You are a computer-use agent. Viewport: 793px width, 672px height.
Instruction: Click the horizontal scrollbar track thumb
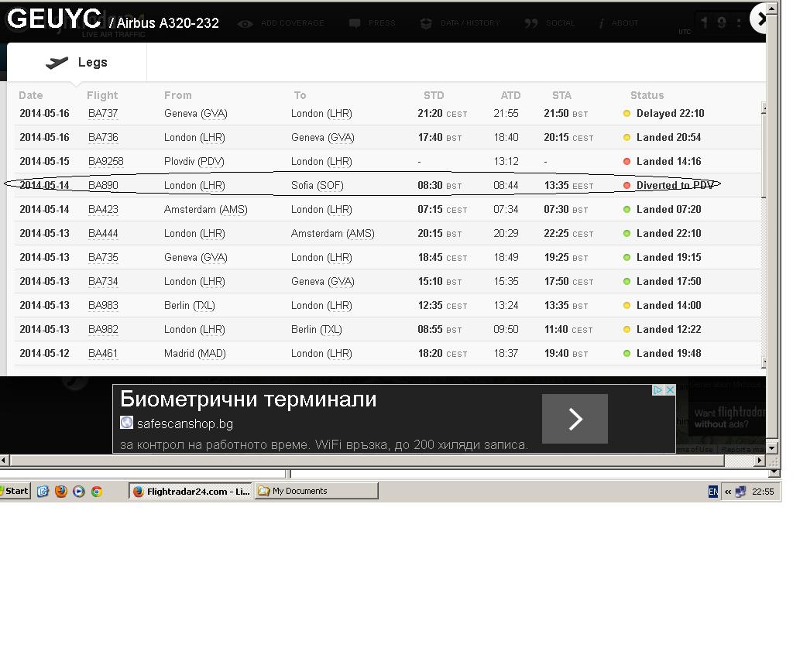[367, 460]
